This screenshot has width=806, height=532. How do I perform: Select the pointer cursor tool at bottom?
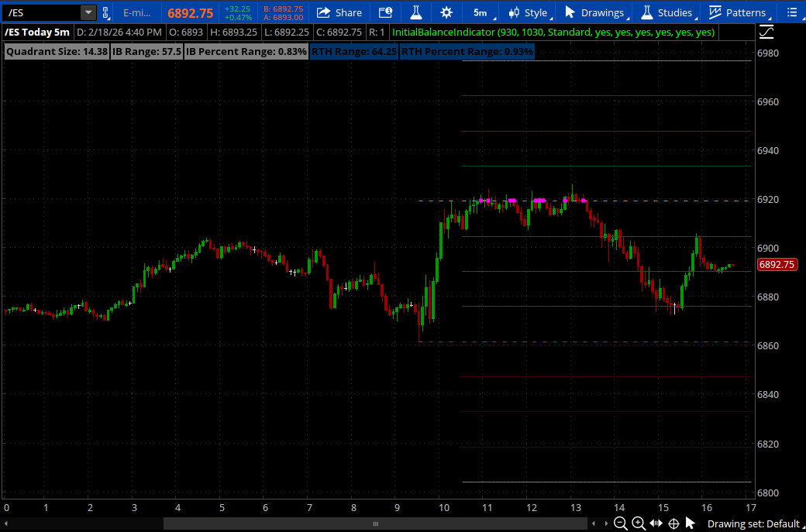691,523
